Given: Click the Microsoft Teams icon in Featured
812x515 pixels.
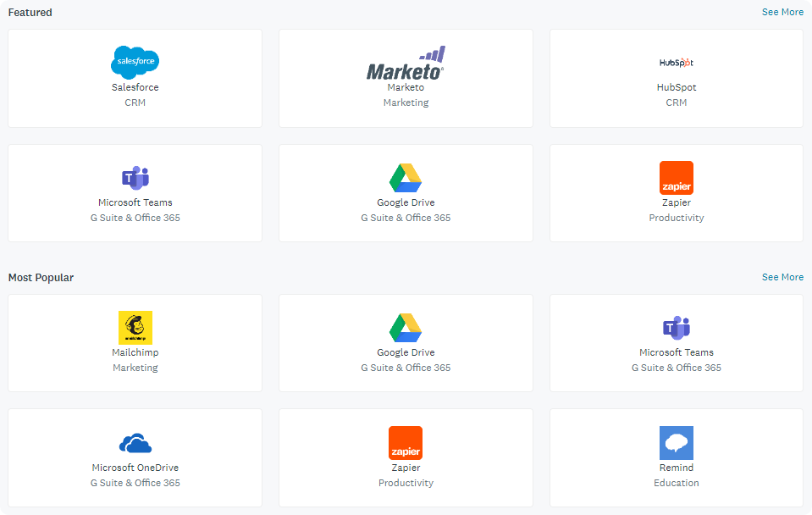Looking at the screenshot, I should coord(135,178).
